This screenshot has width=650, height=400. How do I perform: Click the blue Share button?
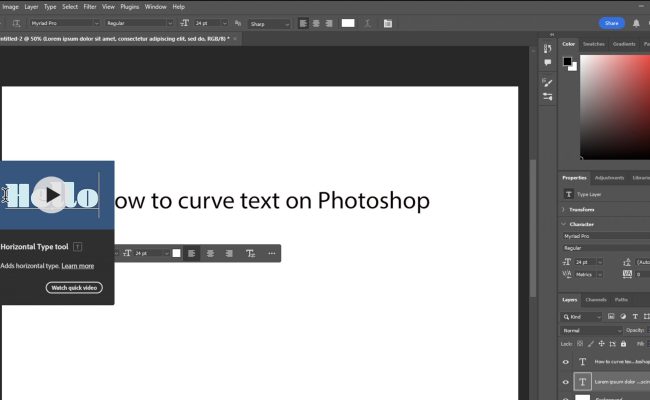click(611, 23)
